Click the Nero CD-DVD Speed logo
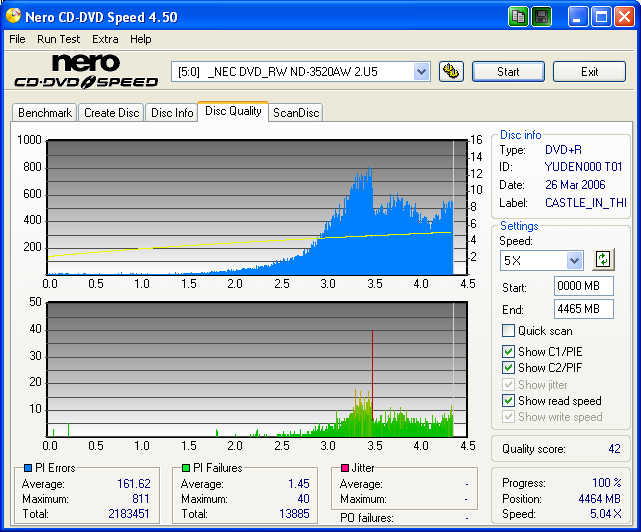This screenshot has width=641, height=532. click(86, 71)
